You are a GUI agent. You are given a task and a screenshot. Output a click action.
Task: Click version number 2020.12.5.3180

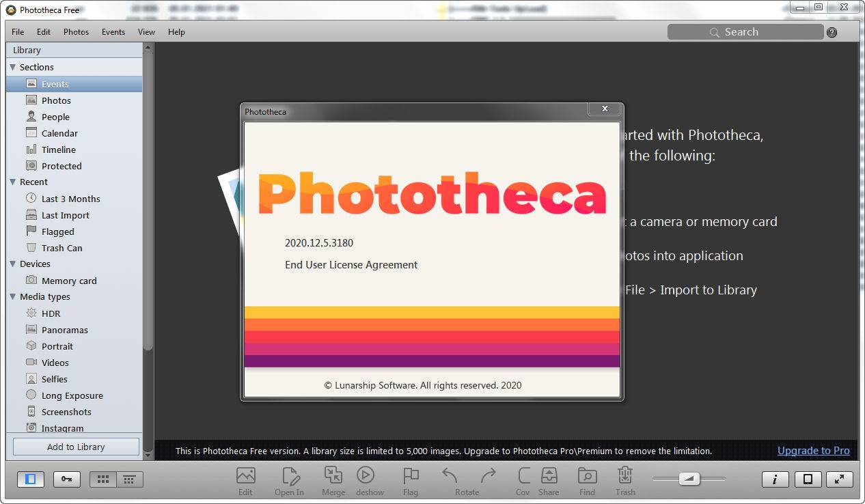point(319,243)
